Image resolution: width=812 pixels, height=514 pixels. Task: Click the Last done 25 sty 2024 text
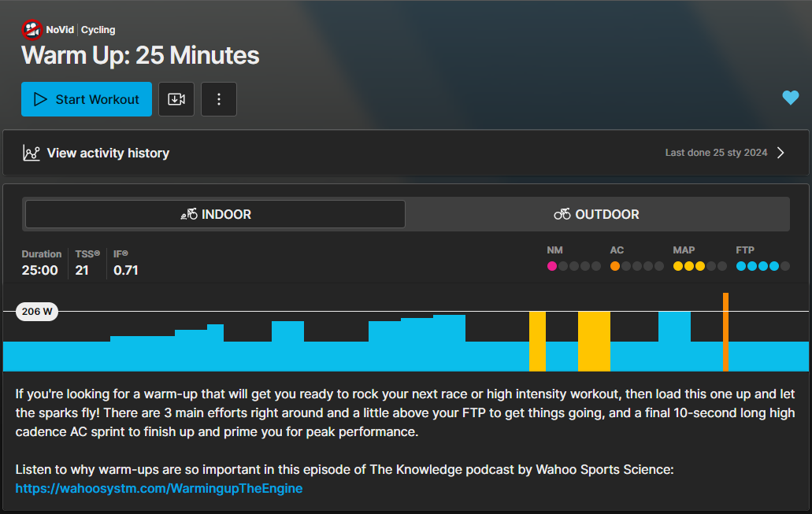(716, 153)
